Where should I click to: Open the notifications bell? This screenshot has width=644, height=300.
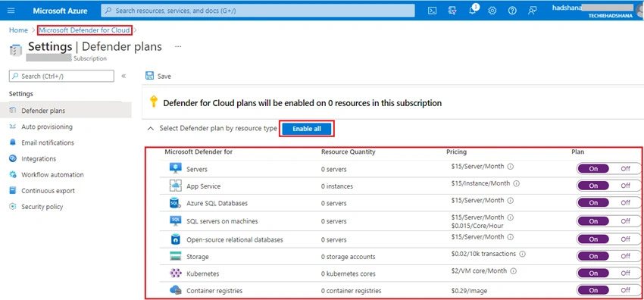(x=473, y=11)
